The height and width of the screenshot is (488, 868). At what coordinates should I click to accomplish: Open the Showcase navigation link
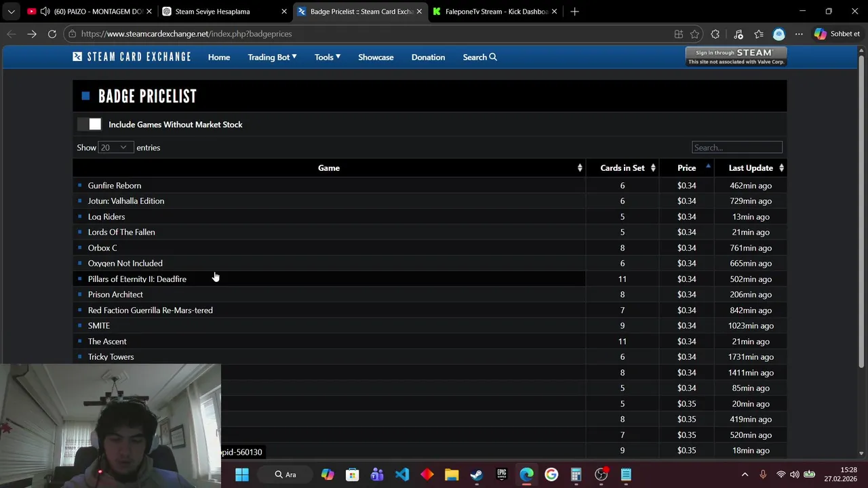[x=376, y=57]
